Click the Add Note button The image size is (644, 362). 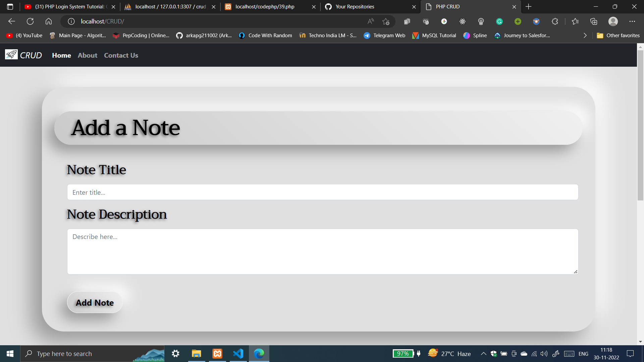click(95, 303)
